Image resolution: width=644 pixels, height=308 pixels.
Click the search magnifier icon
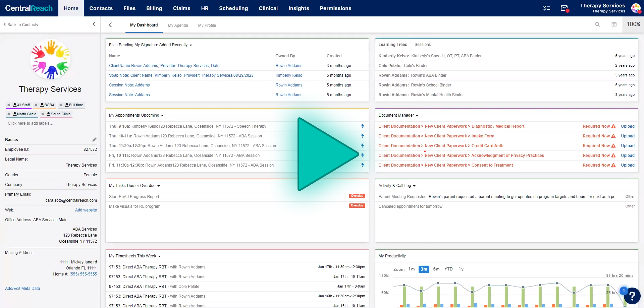click(597, 24)
